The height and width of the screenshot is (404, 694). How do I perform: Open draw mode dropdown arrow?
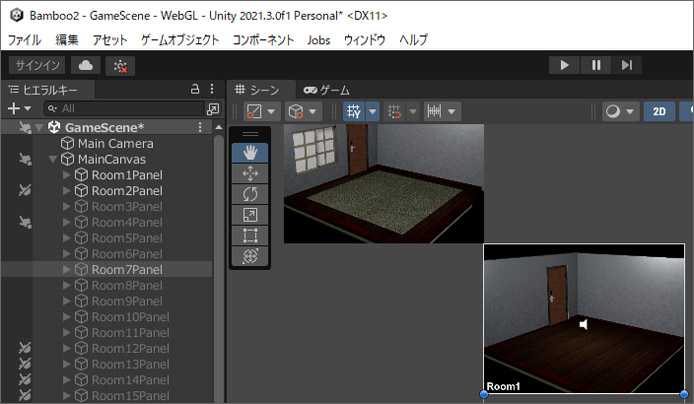click(271, 112)
